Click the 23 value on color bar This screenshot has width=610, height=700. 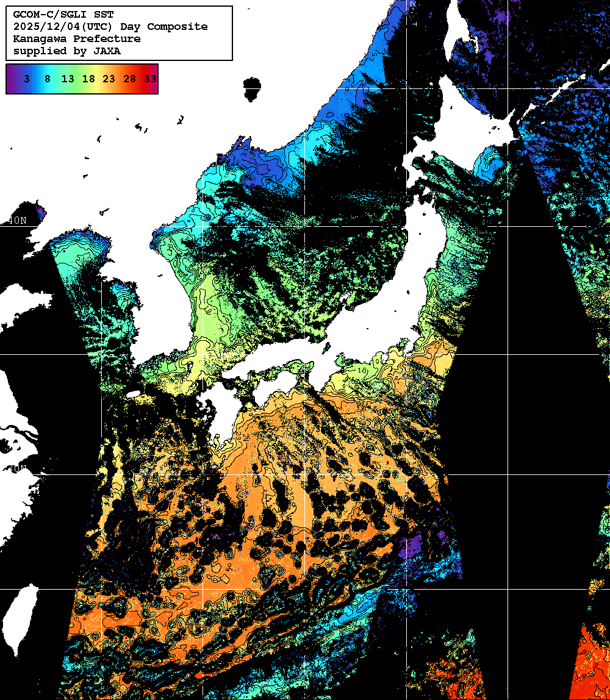(x=109, y=79)
